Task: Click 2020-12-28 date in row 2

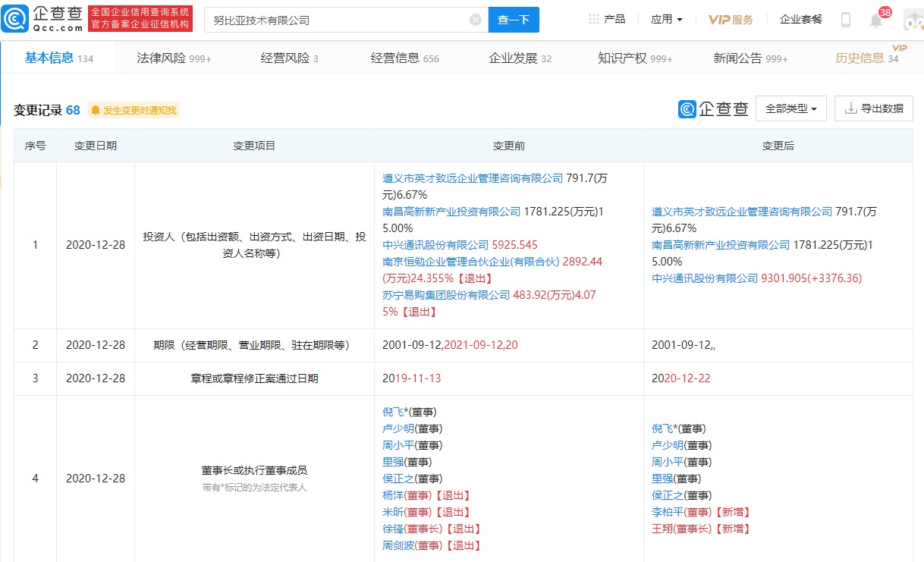Action: [x=96, y=345]
